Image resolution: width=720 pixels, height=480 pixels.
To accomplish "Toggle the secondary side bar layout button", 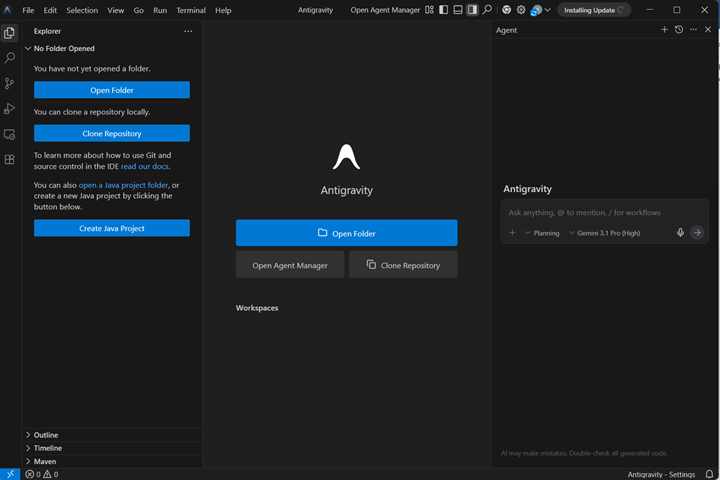I will click(x=472, y=10).
